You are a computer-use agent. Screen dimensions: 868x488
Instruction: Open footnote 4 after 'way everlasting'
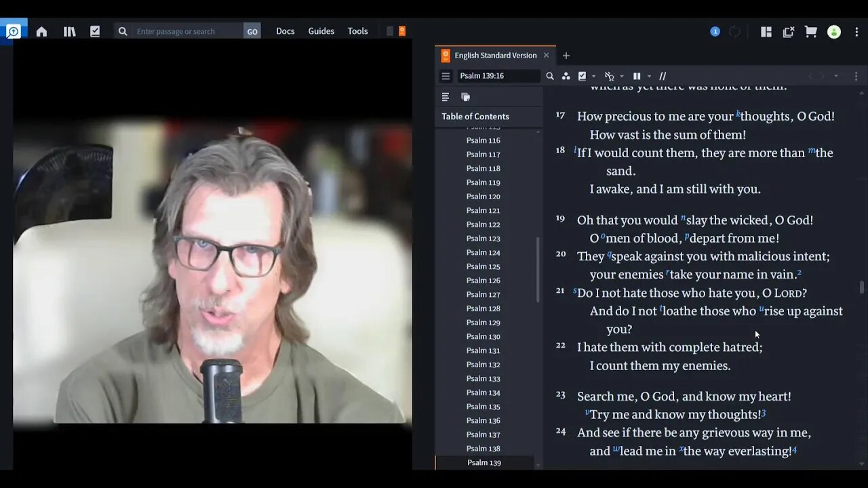coord(795,449)
